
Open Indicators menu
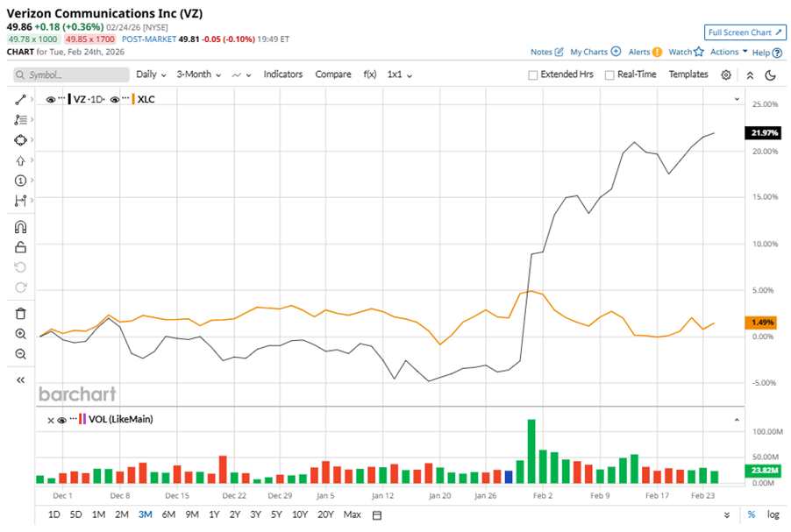pyautogui.click(x=283, y=74)
